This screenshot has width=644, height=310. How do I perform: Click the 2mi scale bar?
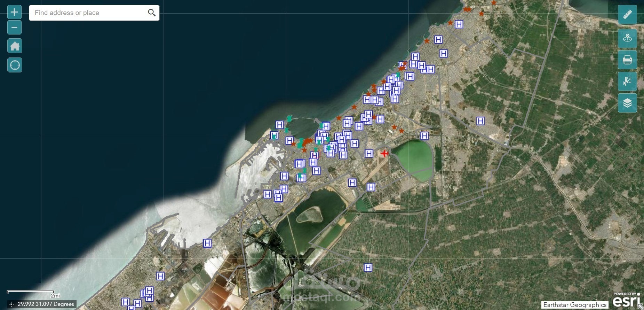[x=33, y=293]
